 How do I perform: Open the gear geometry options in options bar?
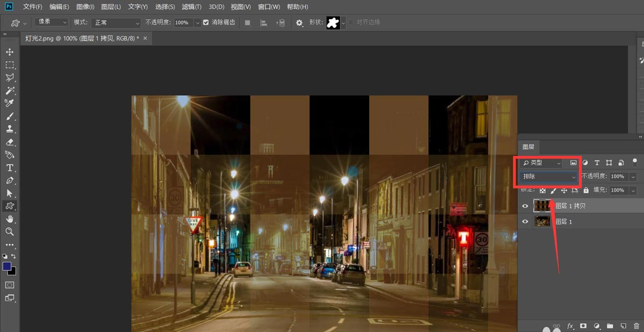coord(299,23)
